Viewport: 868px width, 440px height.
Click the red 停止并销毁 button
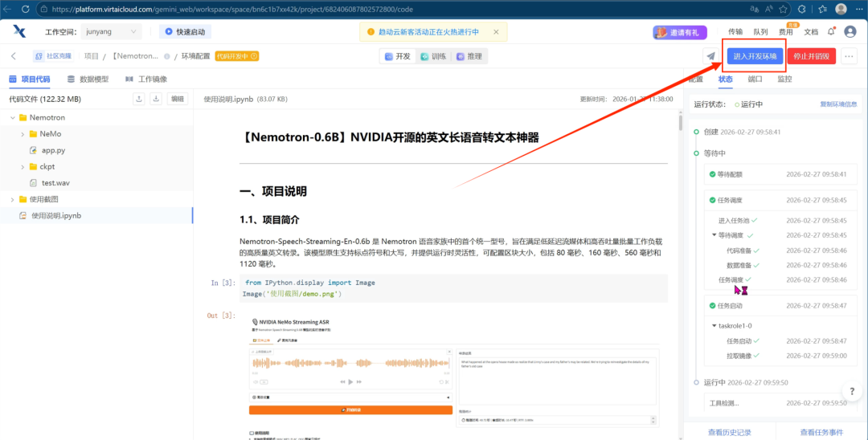811,56
